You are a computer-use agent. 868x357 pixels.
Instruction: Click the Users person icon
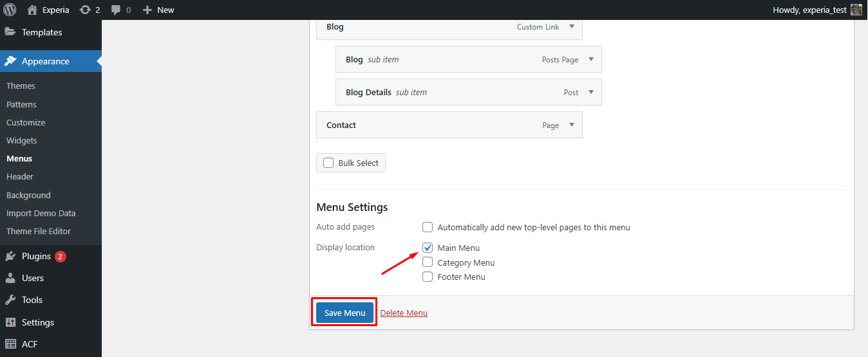(10, 278)
